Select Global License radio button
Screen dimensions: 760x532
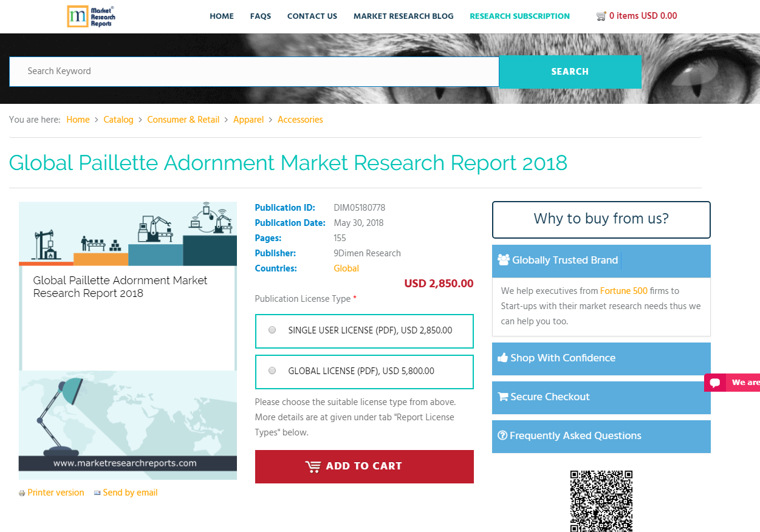[272, 370]
